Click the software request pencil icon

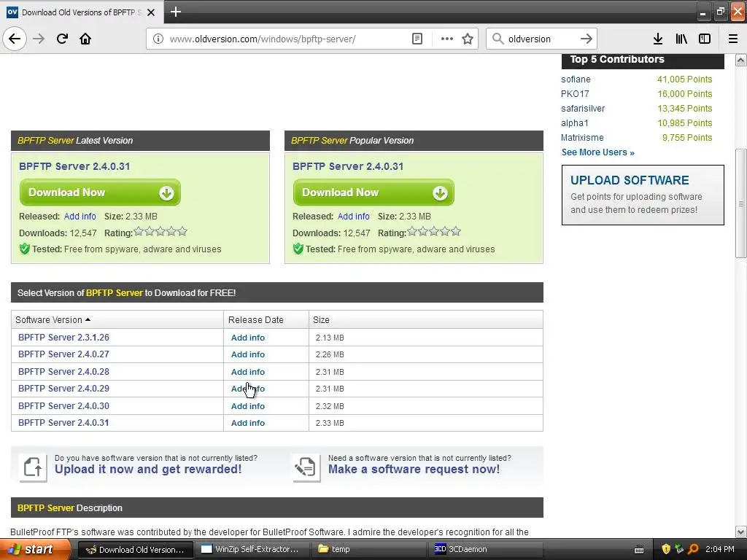click(306, 467)
